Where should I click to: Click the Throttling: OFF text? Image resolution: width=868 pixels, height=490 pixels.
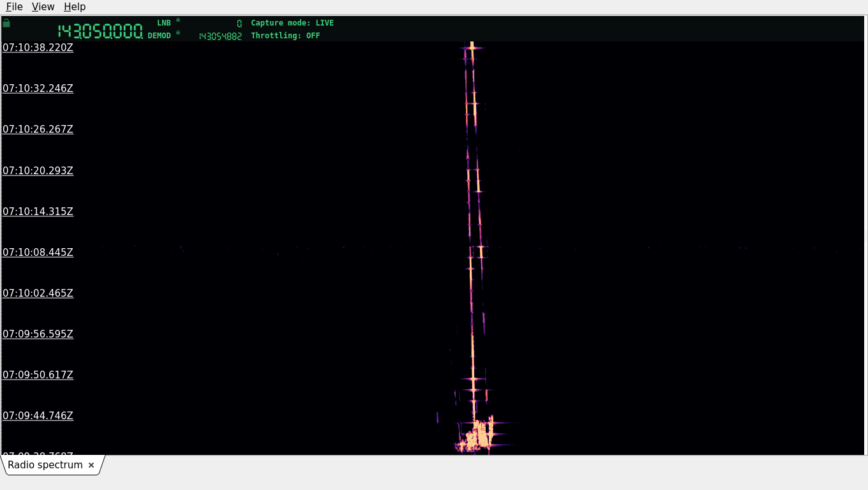coord(285,36)
